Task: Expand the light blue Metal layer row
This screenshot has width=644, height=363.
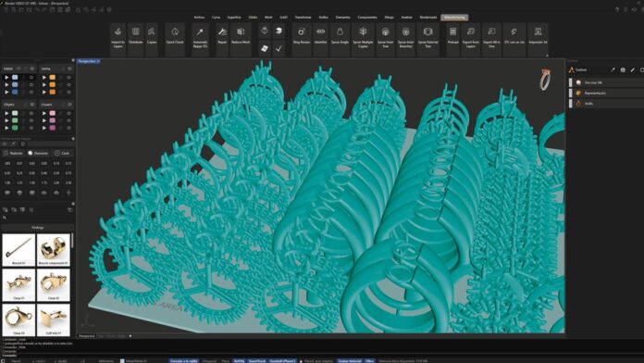Action: [x=6, y=77]
